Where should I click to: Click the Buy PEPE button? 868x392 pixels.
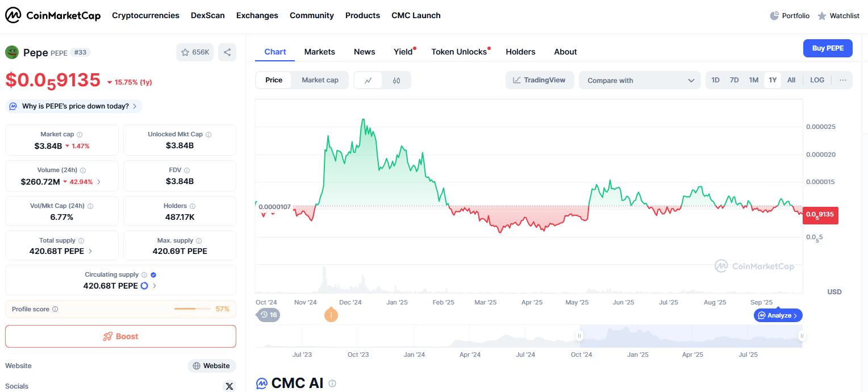tap(828, 48)
